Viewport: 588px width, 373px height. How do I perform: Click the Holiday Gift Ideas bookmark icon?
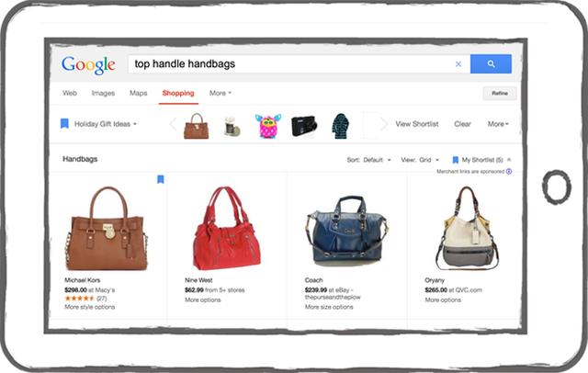coord(64,124)
